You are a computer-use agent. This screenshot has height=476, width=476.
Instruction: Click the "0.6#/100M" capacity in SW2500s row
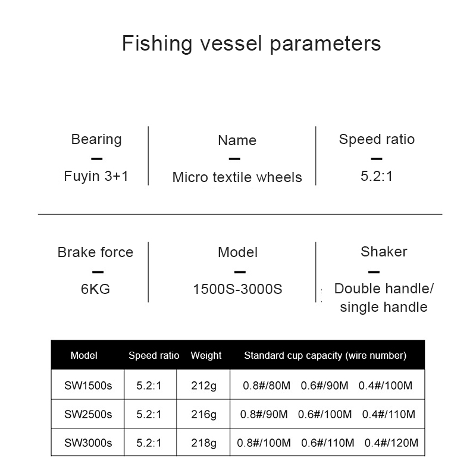tap(325, 414)
